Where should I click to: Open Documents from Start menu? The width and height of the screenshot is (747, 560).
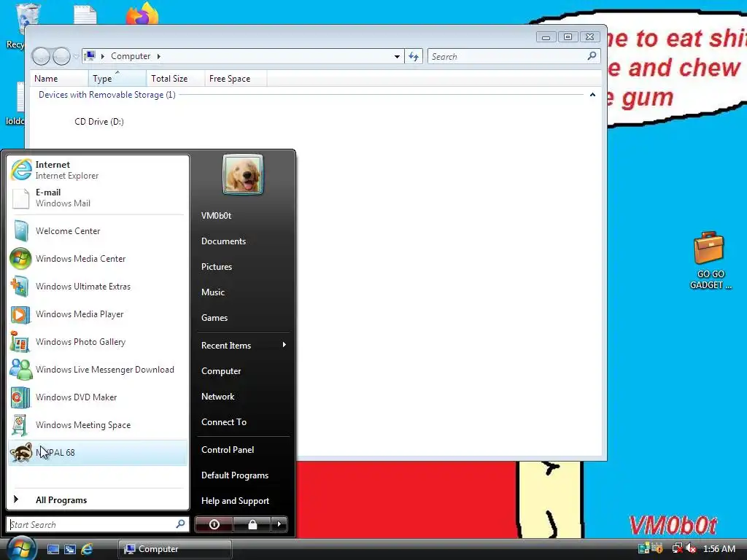[x=243, y=241]
